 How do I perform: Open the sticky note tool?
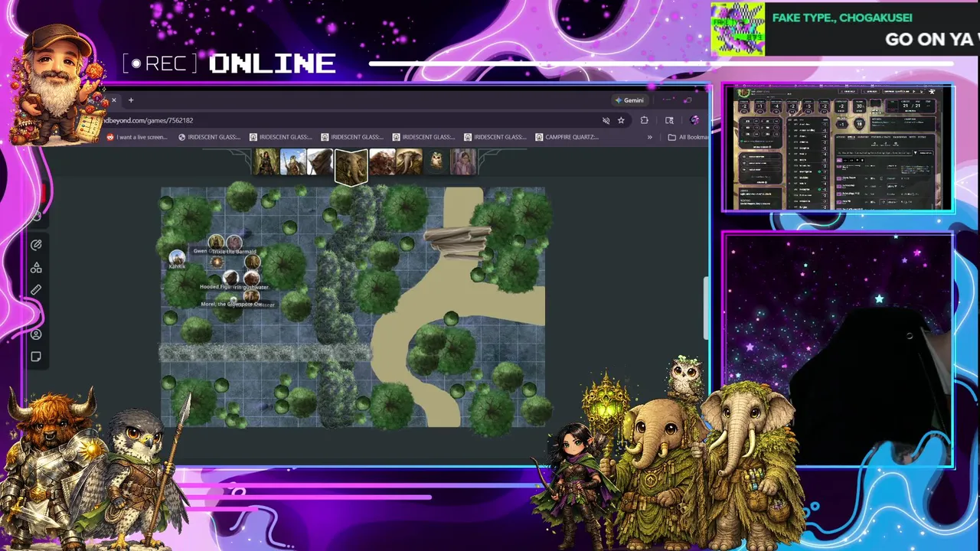pos(36,357)
